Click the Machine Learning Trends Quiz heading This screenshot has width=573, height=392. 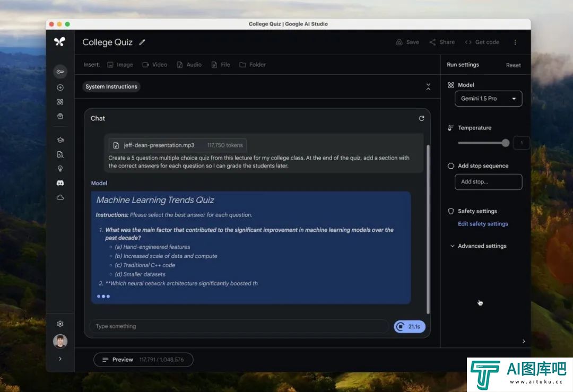(155, 200)
